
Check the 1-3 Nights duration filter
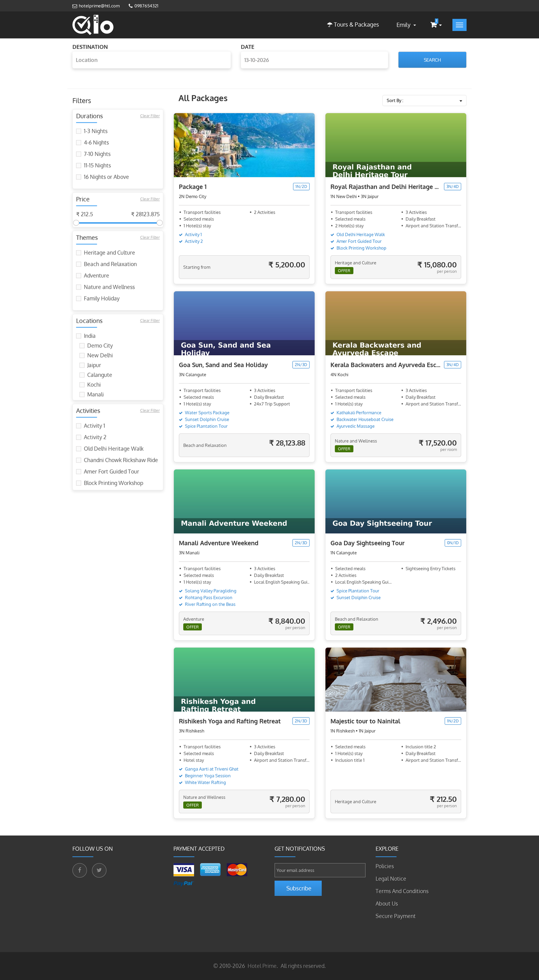[79, 131]
